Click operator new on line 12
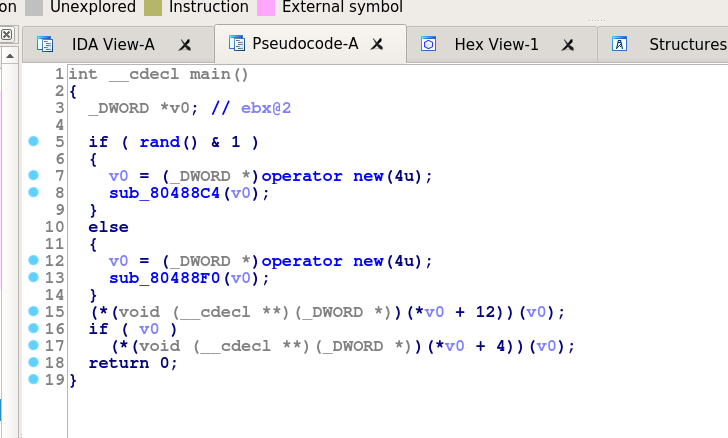 pos(325,261)
